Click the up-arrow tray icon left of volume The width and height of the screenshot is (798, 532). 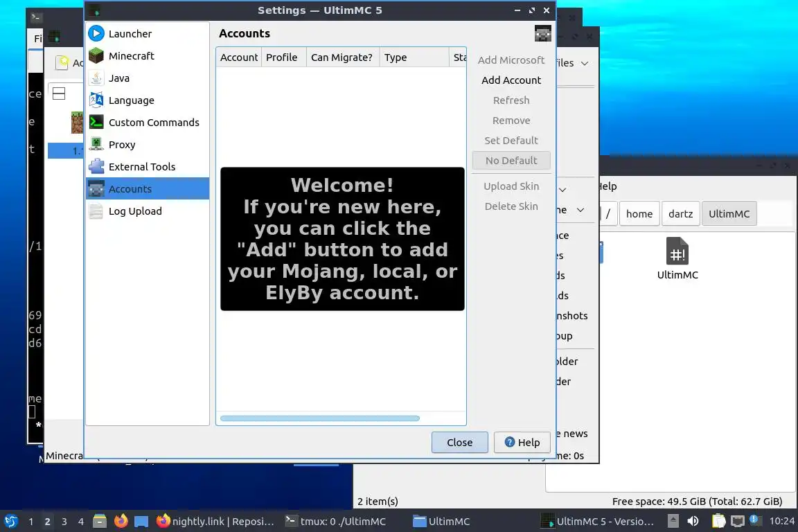coord(673,522)
